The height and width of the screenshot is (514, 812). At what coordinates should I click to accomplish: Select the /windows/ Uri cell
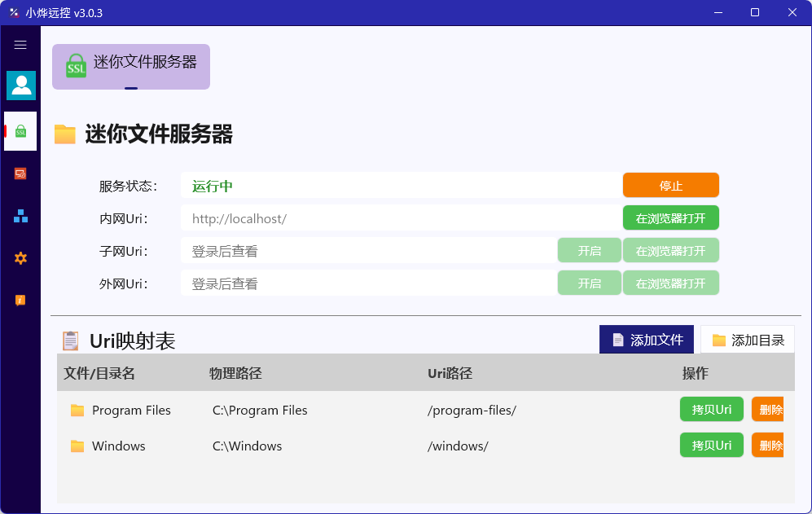tap(458, 446)
